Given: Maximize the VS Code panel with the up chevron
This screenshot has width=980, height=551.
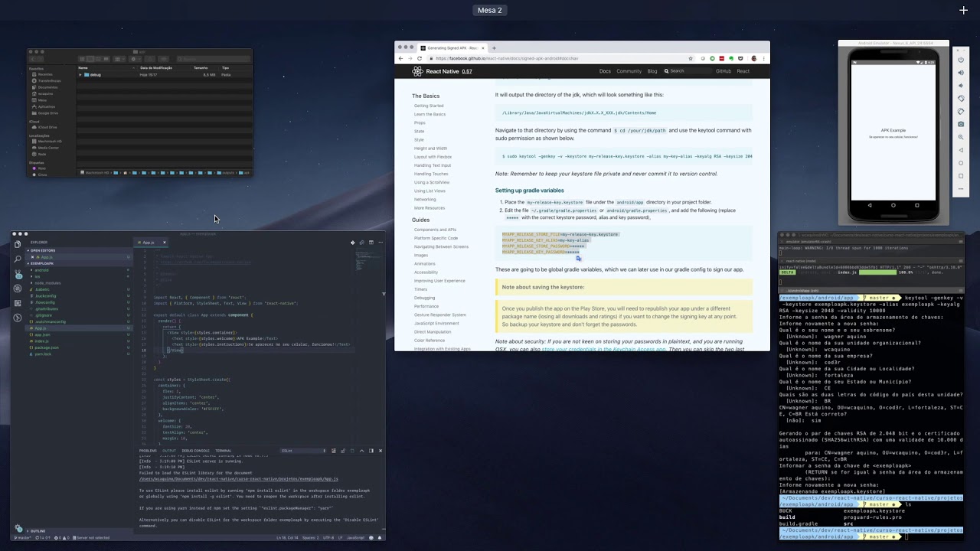Looking at the screenshot, I should (x=361, y=451).
